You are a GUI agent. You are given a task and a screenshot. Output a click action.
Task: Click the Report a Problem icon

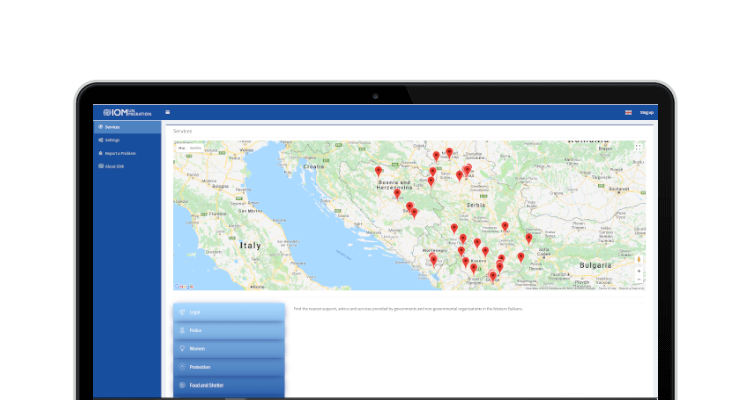tap(100, 153)
